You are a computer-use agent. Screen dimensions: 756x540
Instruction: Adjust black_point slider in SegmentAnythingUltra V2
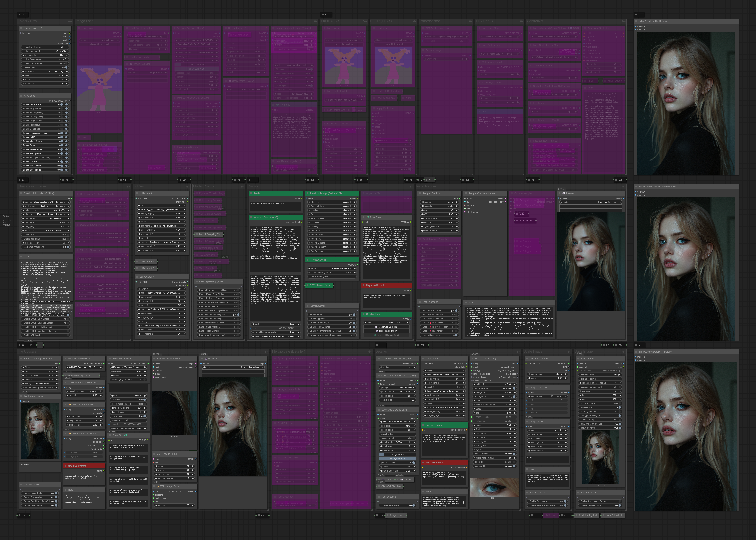pyautogui.click(x=197, y=65)
